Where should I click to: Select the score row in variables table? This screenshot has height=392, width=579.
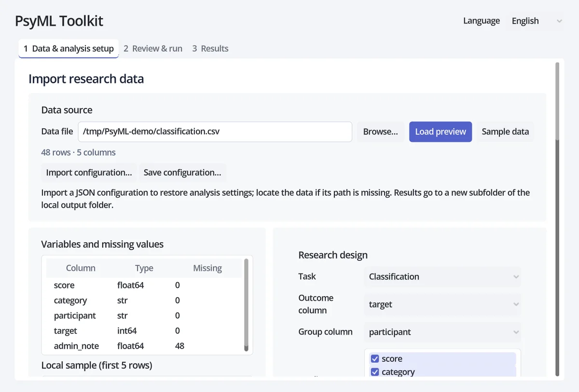tap(145, 285)
